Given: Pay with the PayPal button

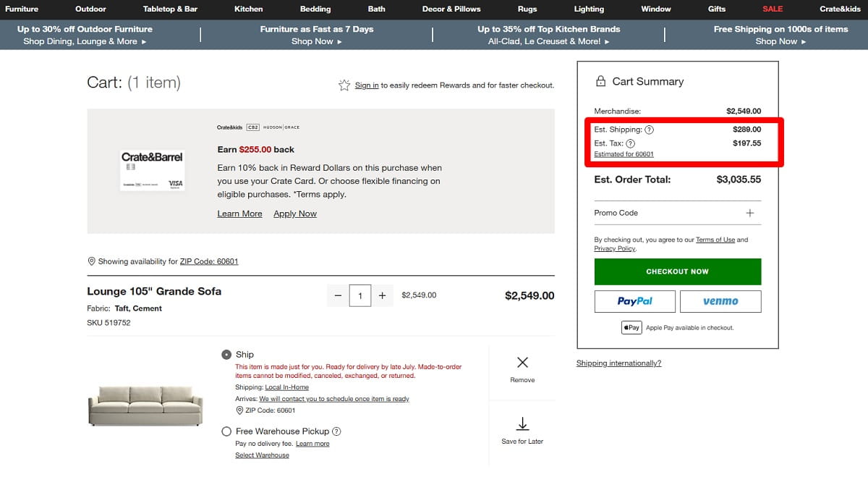Looking at the screenshot, I should (x=634, y=301).
